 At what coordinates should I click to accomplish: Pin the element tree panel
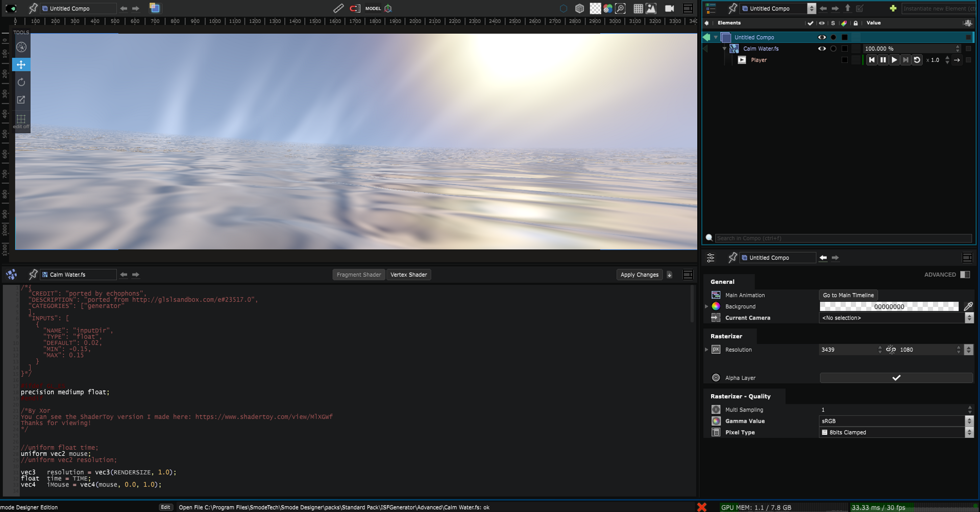[732, 8]
